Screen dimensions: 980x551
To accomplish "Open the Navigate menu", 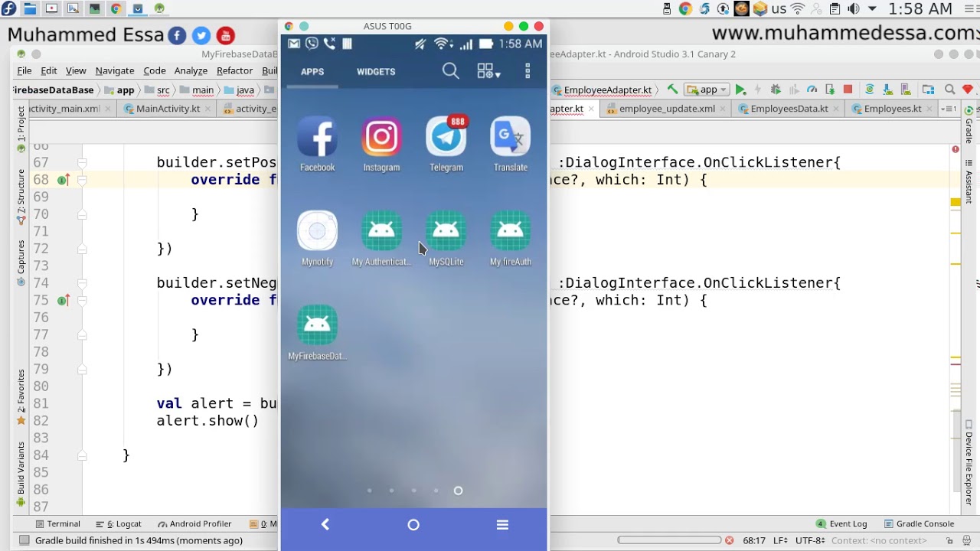I will [x=115, y=70].
